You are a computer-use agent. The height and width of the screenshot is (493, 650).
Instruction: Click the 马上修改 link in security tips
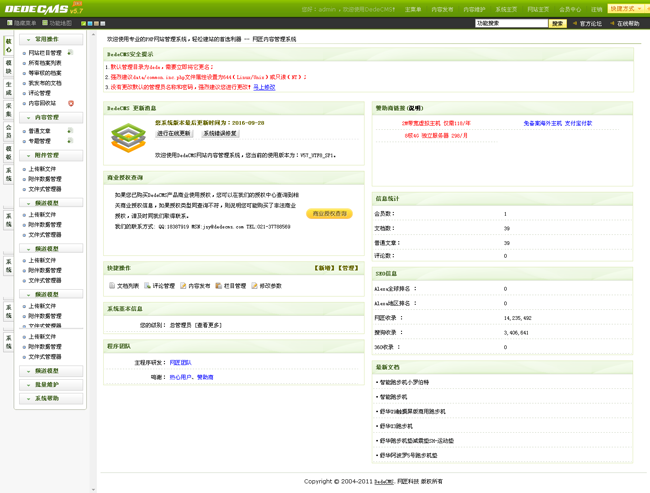tap(264, 87)
